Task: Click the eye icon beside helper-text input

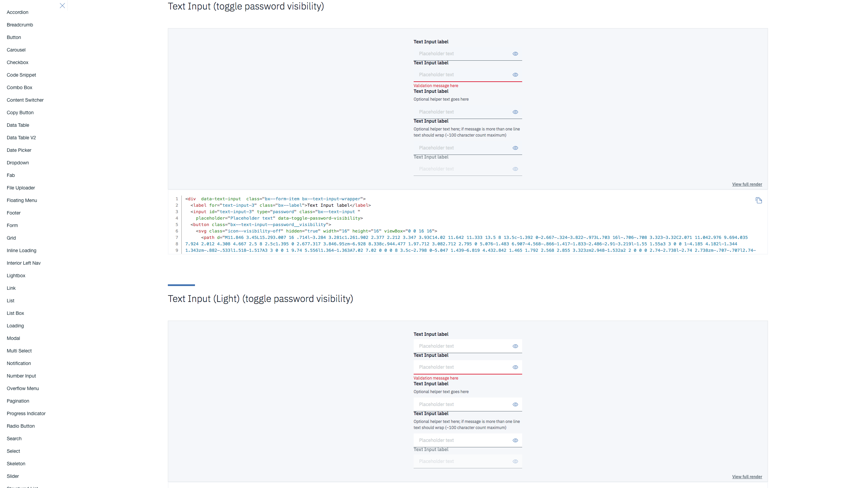Action: click(x=515, y=112)
